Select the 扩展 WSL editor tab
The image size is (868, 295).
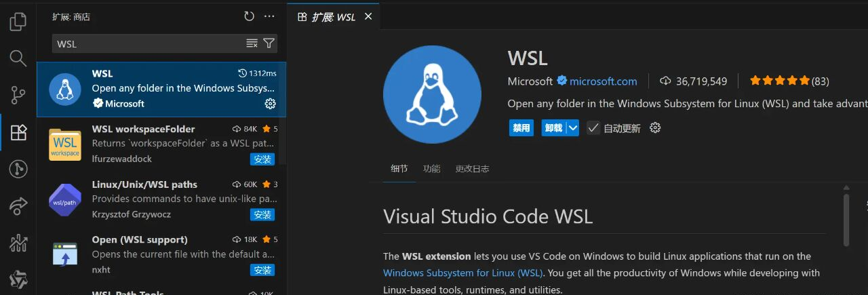[x=333, y=16]
